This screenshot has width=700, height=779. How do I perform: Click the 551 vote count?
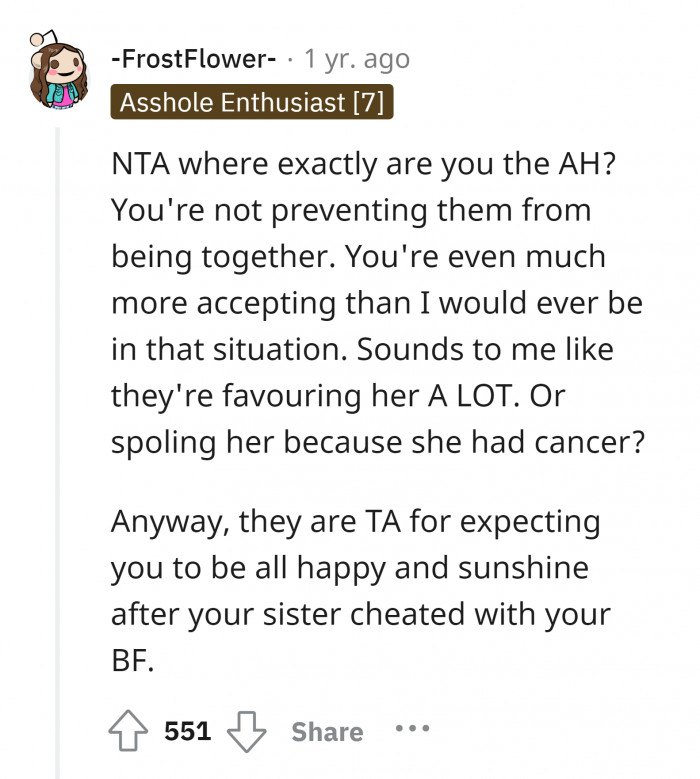click(187, 731)
